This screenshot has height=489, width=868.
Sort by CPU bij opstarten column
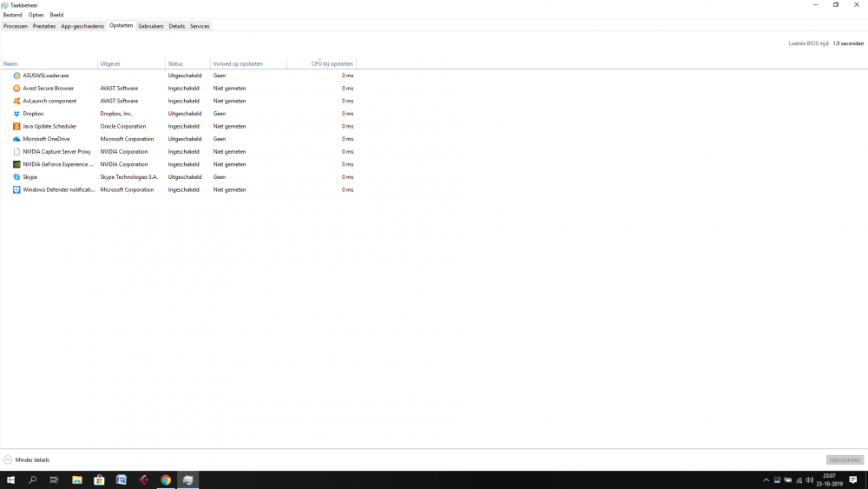pos(321,63)
